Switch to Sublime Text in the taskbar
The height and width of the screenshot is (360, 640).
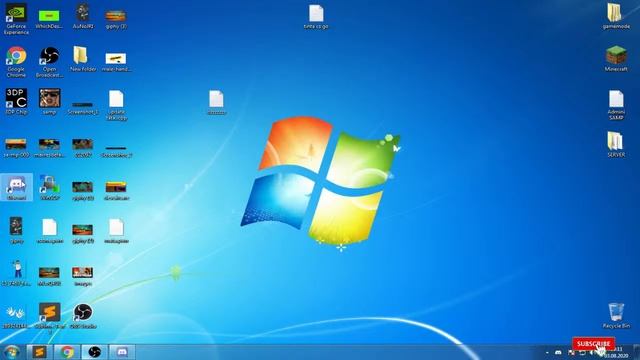point(40,352)
